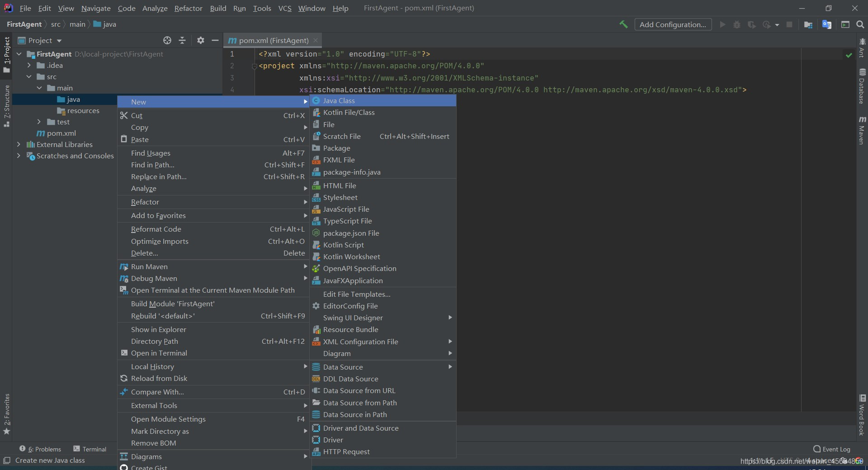The width and height of the screenshot is (868, 470).
Task: Collapse the main folder
Action: tap(39, 88)
